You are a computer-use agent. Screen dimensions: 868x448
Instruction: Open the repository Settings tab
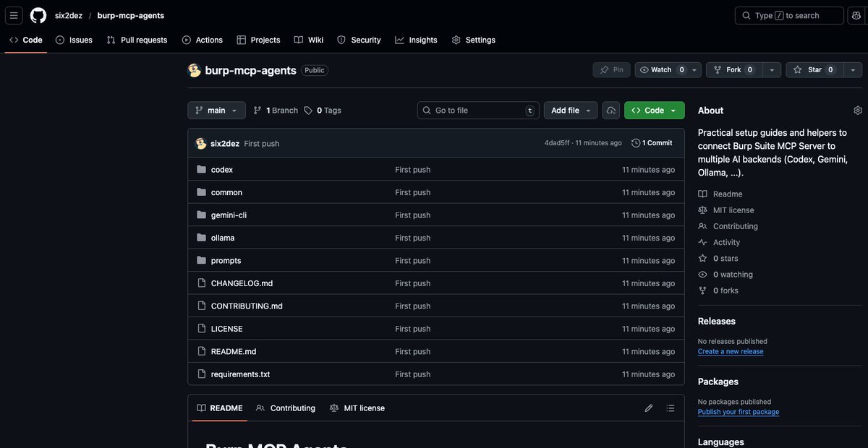tap(474, 40)
